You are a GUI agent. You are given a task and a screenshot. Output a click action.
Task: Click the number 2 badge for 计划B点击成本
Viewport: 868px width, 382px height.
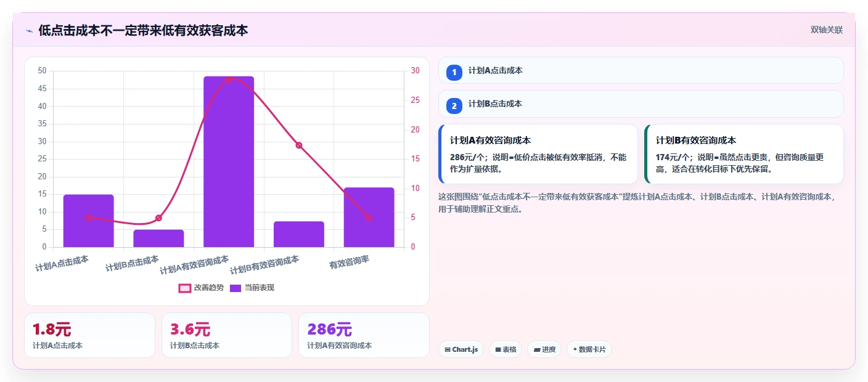pos(454,105)
